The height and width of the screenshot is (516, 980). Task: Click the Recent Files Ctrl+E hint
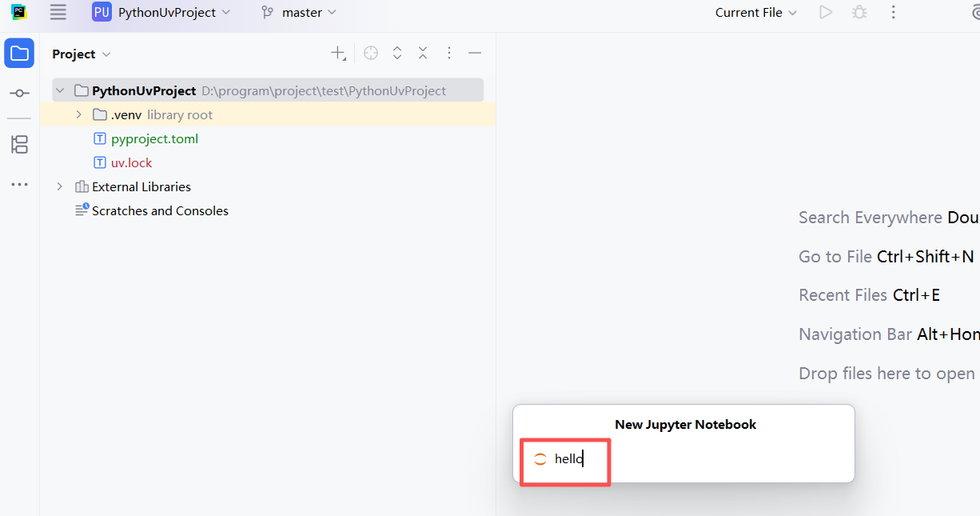870,295
